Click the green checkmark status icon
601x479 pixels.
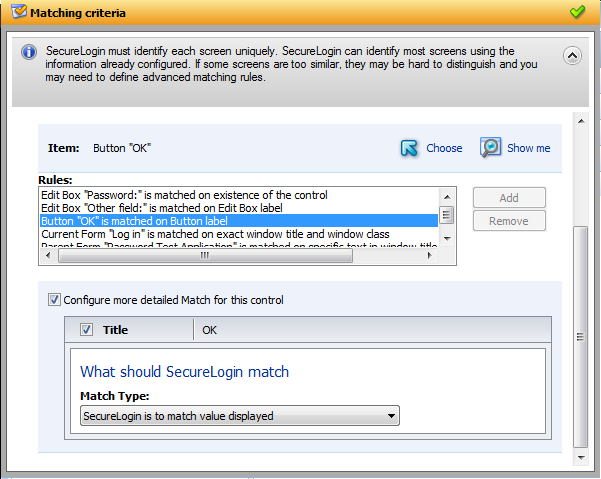tap(577, 12)
